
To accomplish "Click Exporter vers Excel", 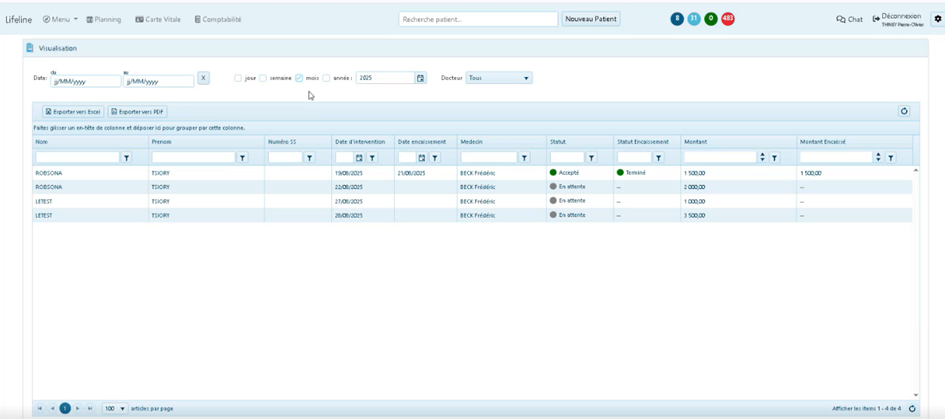I will pyautogui.click(x=73, y=112).
